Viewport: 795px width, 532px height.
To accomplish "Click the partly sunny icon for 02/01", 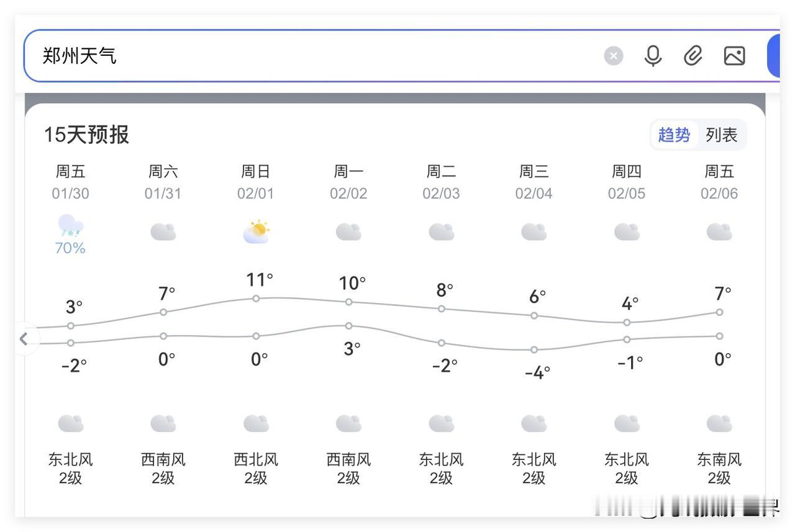I will point(256,232).
